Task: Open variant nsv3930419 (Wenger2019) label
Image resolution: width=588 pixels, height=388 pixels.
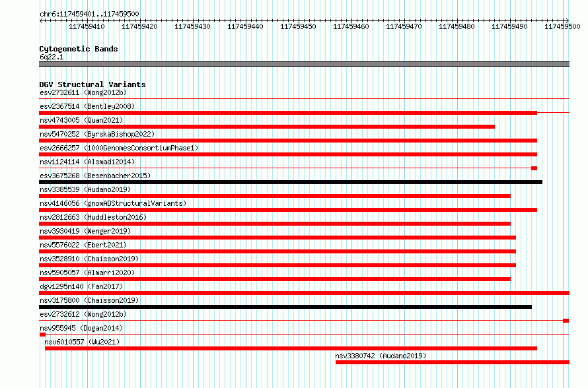Action: (85, 231)
